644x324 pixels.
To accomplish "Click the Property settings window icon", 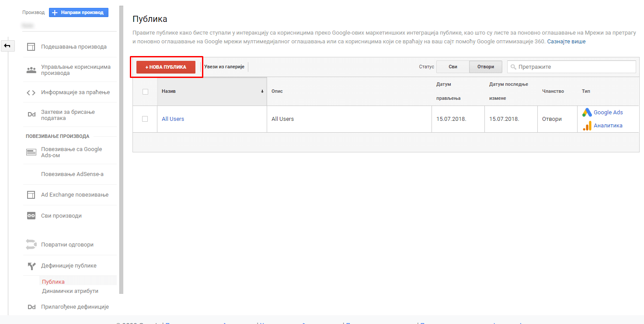I will coord(31,47).
